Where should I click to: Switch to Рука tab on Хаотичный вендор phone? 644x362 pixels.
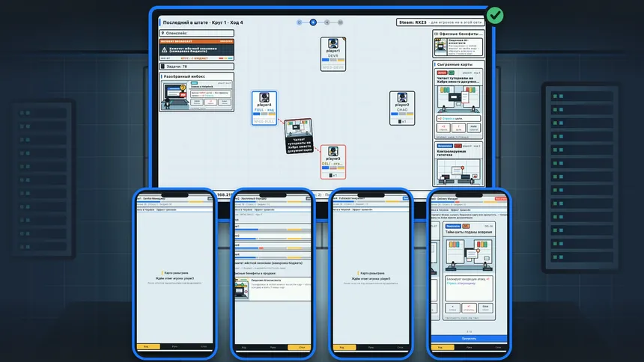pyautogui.click(x=273, y=347)
